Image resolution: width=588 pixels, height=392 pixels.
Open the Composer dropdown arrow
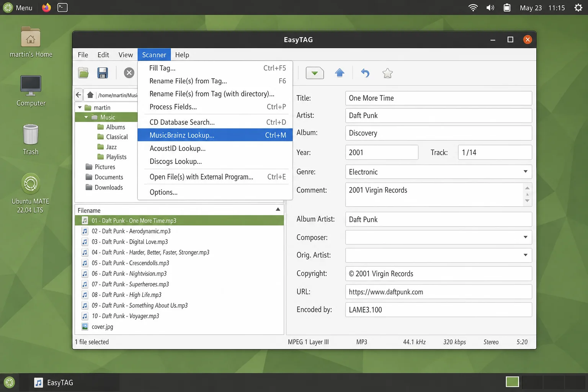tap(525, 237)
